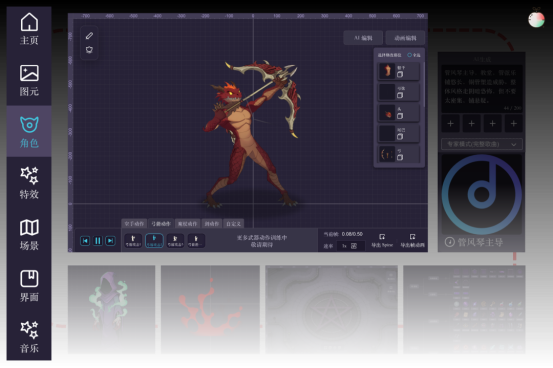553x368 pixels.
Task: Click the large music note play disc
Action: click(481, 194)
